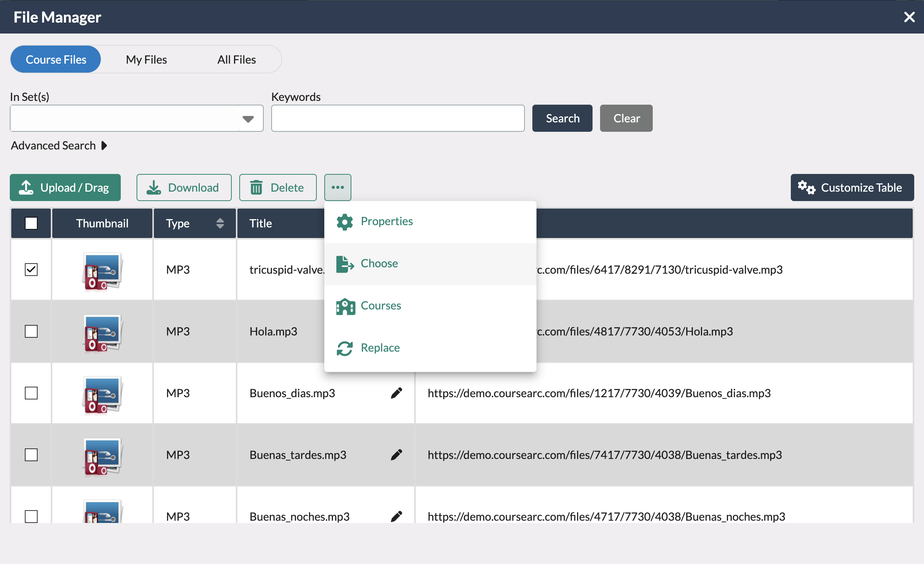
Task: Click the Replace refresh arrows icon
Action: 345,348
